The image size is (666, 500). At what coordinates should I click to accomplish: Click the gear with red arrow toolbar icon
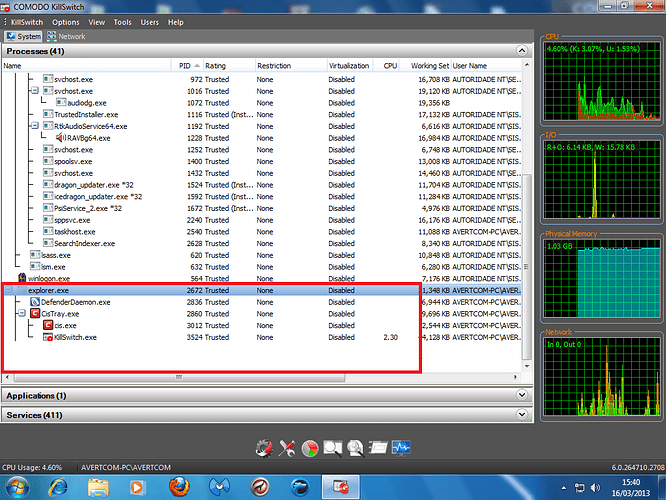pyautogui.click(x=264, y=448)
